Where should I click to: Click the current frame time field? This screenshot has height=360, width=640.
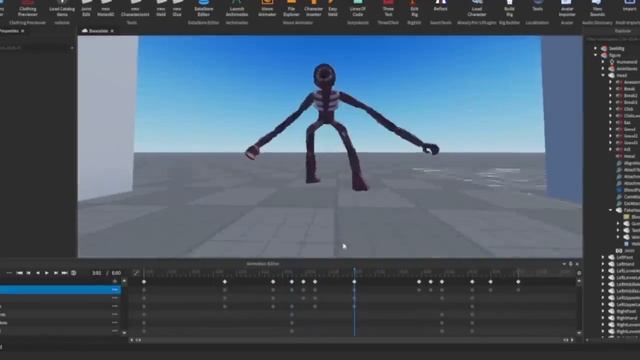(x=96, y=273)
